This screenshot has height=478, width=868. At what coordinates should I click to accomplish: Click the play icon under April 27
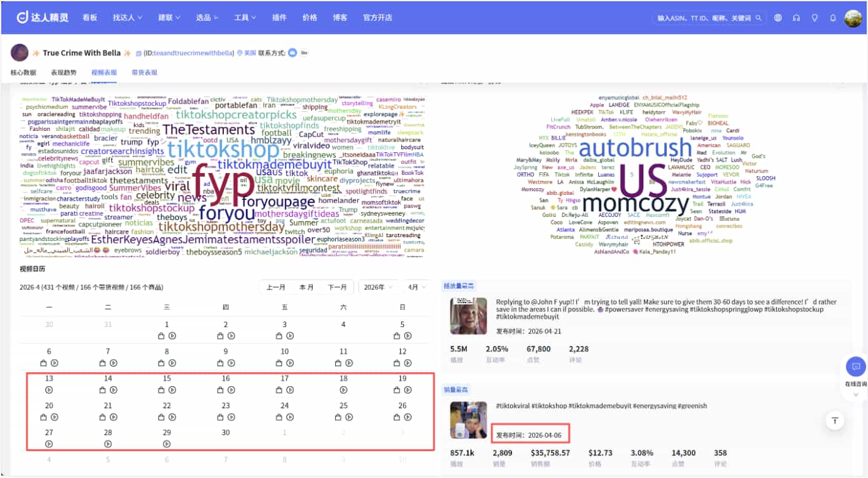pyautogui.click(x=49, y=443)
